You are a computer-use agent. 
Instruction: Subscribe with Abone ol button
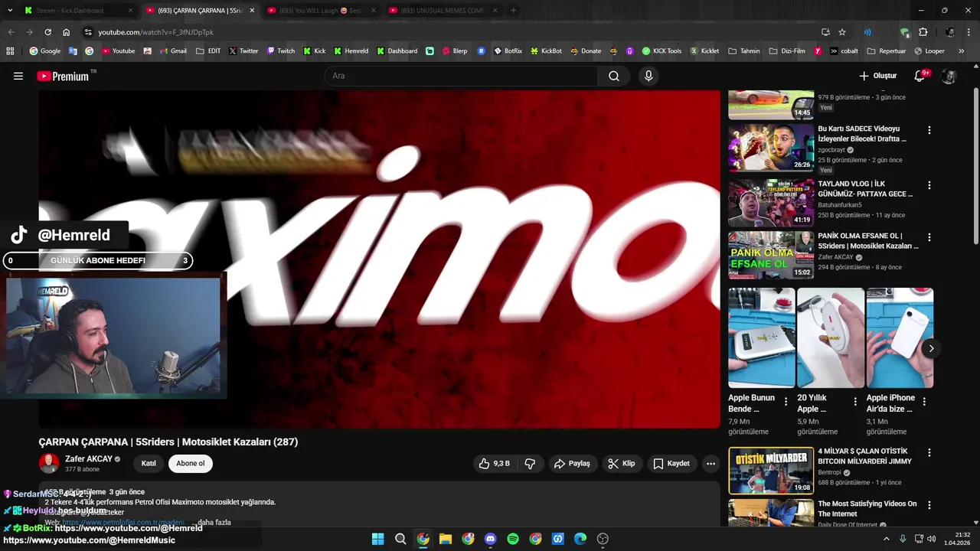[x=191, y=463]
